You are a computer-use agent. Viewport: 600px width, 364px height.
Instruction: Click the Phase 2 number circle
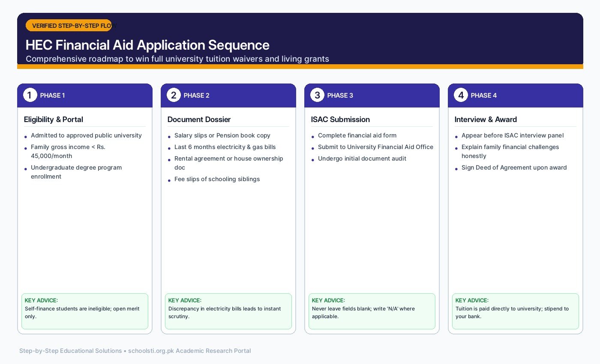point(173,95)
